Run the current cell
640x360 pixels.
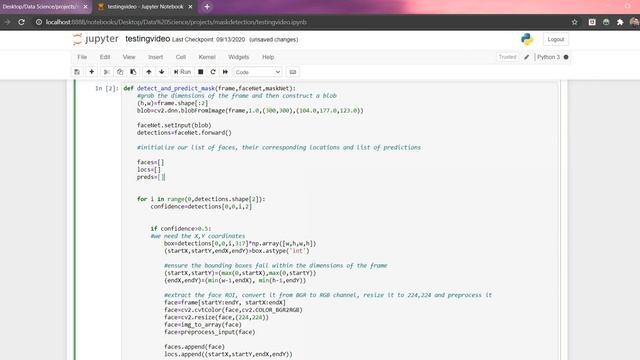pyautogui.click(x=182, y=72)
